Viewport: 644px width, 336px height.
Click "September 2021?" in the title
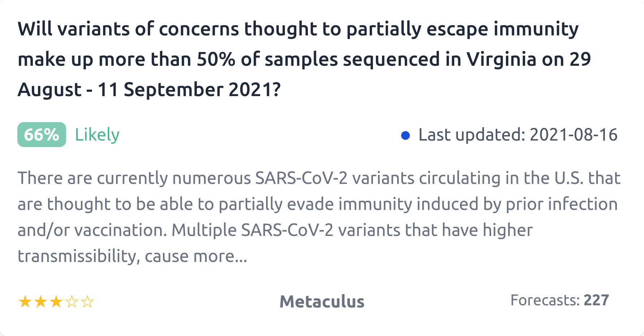click(x=202, y=90)
